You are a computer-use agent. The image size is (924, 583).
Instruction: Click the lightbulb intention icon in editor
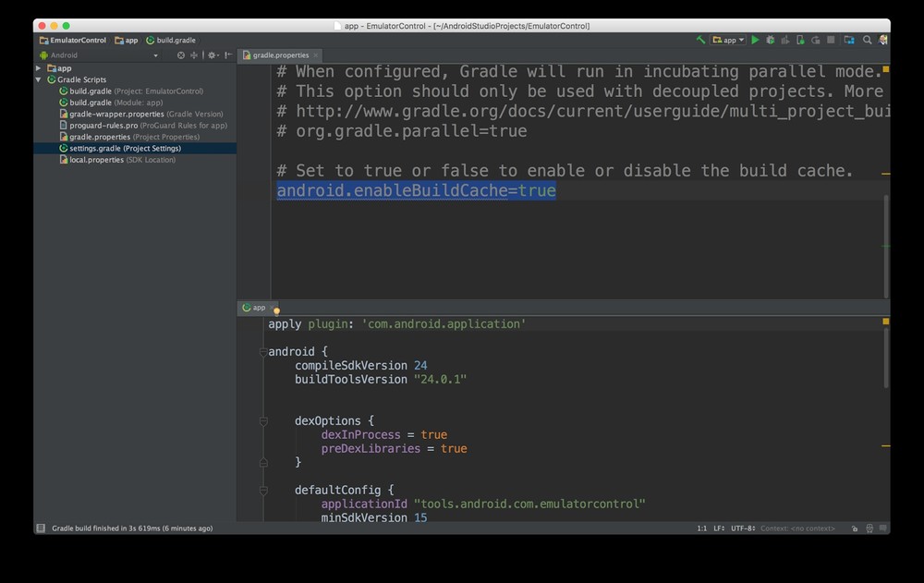[x=276, y=311]
